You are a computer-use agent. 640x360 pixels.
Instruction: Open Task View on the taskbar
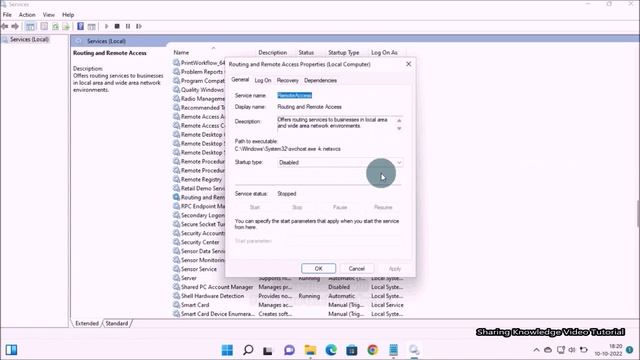(x=268, y=350)
